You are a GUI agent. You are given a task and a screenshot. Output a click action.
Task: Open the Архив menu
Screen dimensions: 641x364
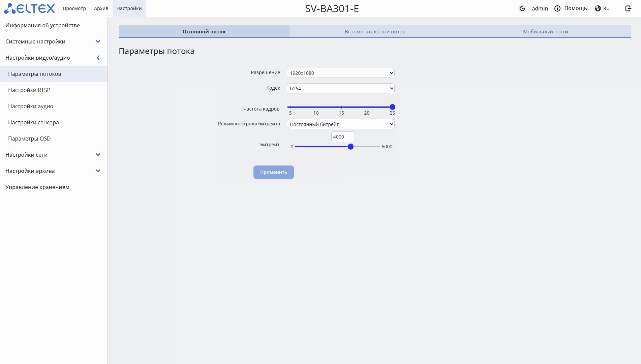[x=101, y=8]
